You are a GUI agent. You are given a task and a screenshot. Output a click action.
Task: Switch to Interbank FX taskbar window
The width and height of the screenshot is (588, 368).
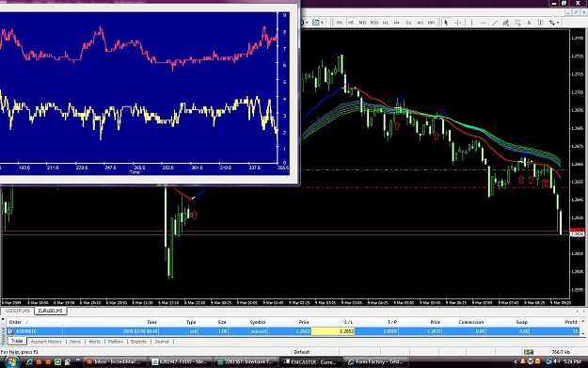tap(246, 362)
